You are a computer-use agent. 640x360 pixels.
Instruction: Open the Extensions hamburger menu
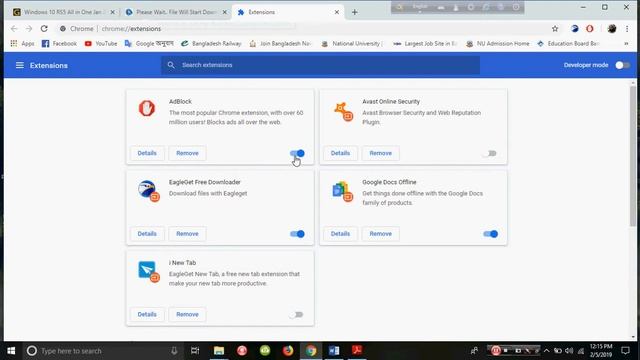pyautogui.click(x=20, y=65)
